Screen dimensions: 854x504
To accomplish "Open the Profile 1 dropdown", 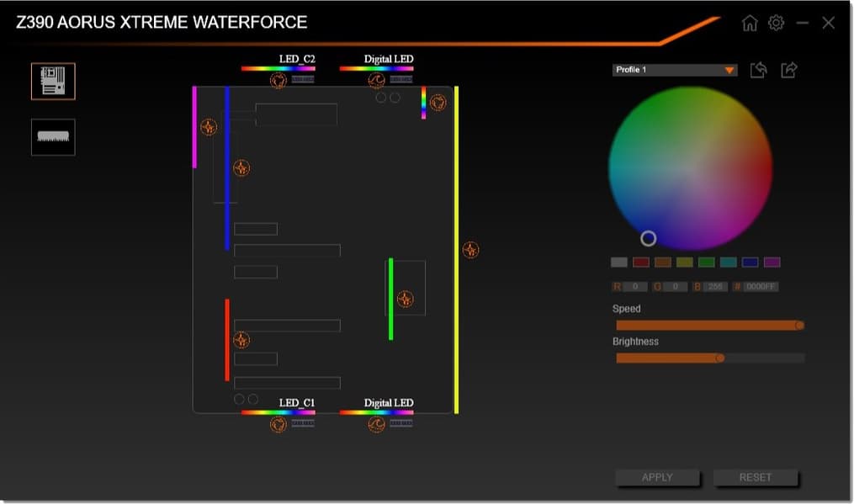I will [x=674, y=70].
